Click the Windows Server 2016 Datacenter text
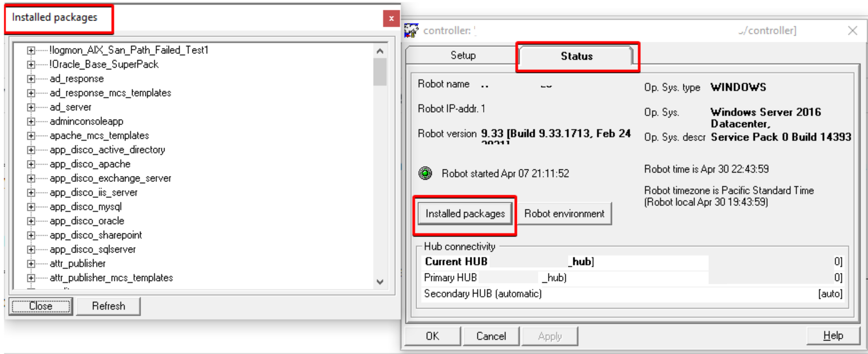The height and width of the screenshot is (354, 868). point(766,118)
